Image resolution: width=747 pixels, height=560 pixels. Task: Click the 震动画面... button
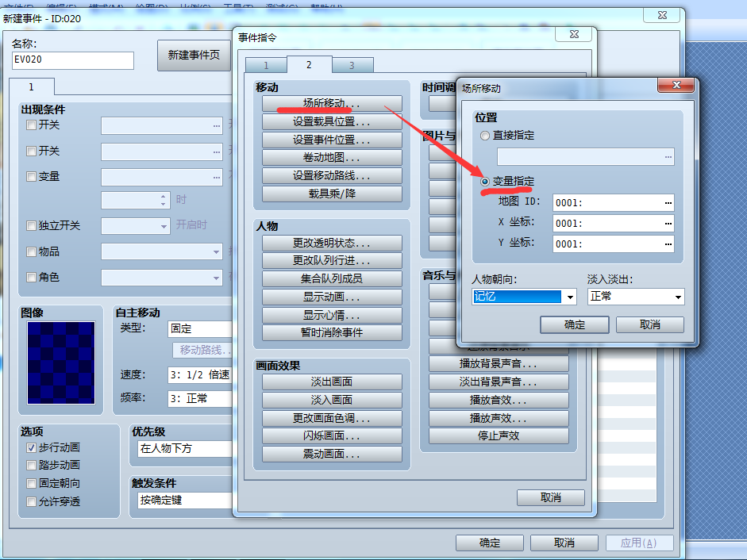332,454
